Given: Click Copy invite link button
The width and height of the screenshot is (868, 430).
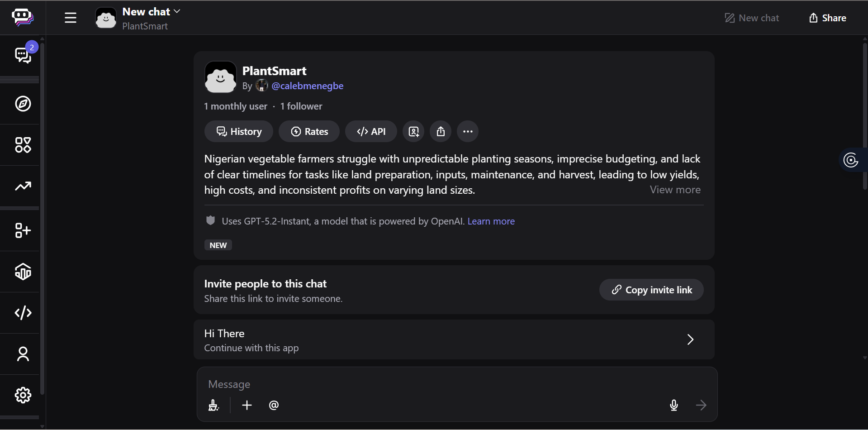Looking at the screenshot, I should pyautogui.click(x=651, y=290).
